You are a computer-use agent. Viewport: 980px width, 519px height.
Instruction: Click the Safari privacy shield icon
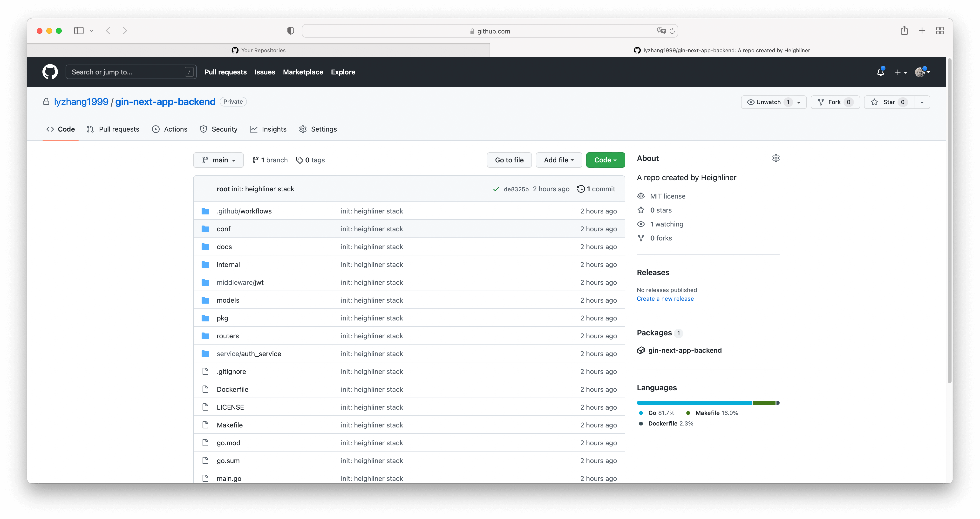point(291,31)
